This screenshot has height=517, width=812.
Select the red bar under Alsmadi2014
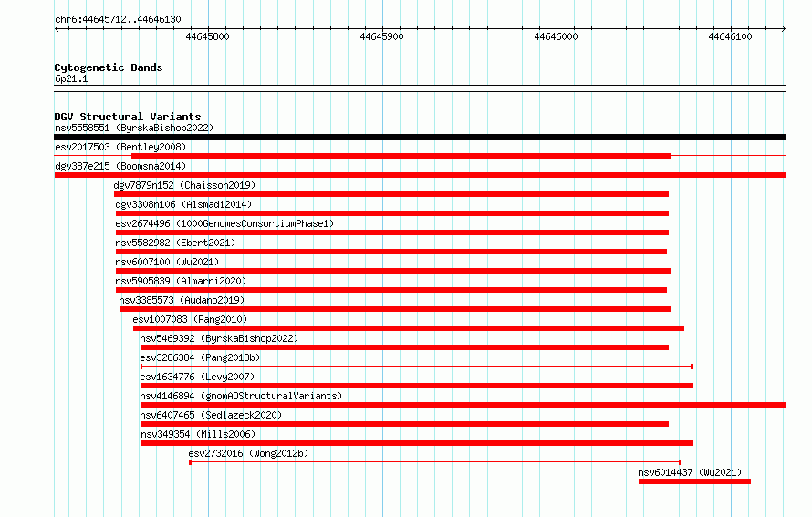pyautogui.click(x=392, y=213)
